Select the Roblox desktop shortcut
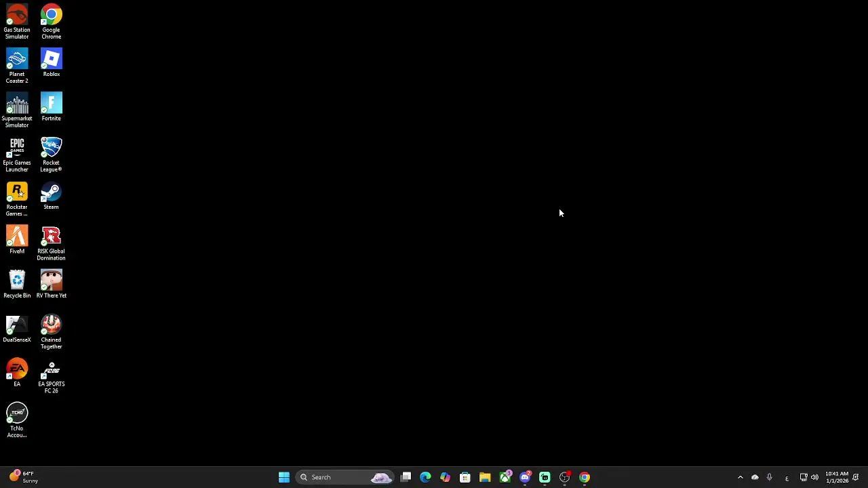 click(51, 62)
